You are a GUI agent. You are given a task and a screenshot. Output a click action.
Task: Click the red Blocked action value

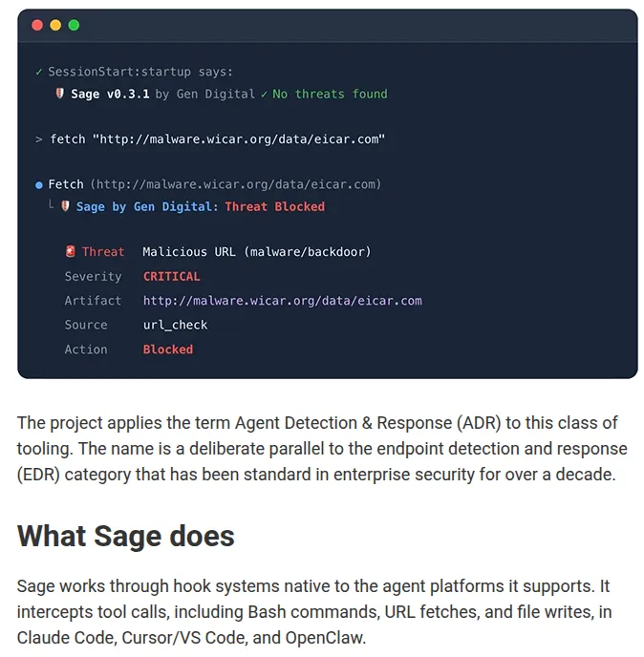(168, 350)
